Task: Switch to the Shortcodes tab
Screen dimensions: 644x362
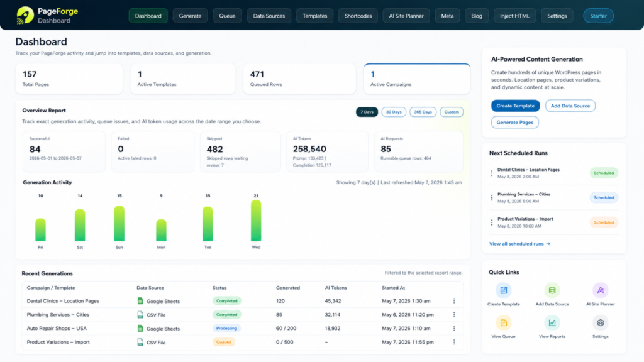Action: click(x=358, y=16)
